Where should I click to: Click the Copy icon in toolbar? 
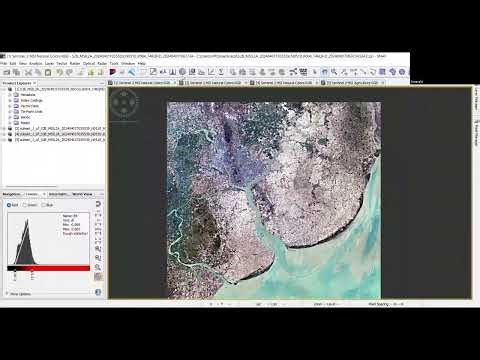(x=38, y=72)
